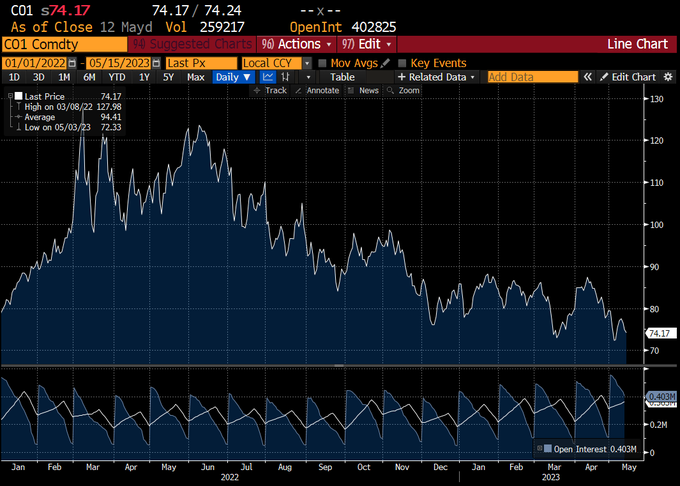Click the Local CCY field

(x=272, y=63)
